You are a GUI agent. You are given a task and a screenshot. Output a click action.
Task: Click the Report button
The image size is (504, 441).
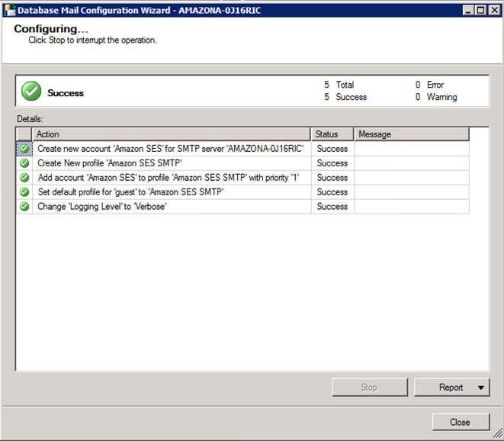click(451, 388)
